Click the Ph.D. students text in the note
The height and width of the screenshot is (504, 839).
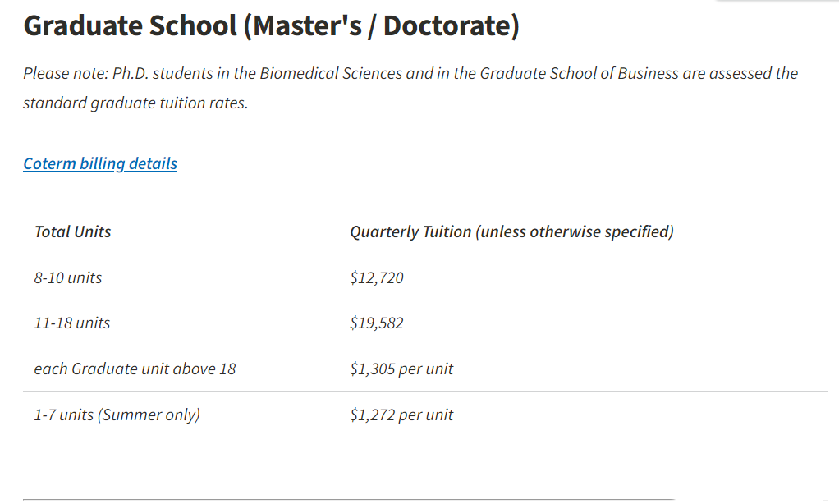[x=163, y=73]
